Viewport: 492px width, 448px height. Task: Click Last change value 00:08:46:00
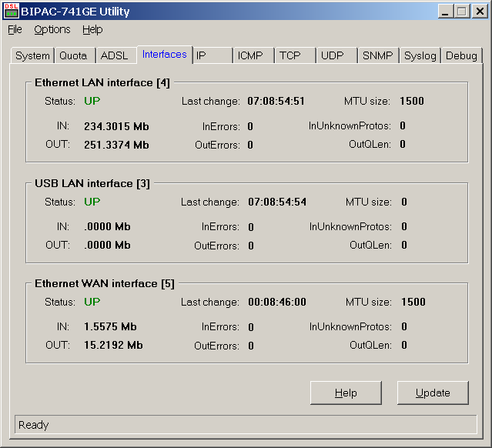coord(277,302)
